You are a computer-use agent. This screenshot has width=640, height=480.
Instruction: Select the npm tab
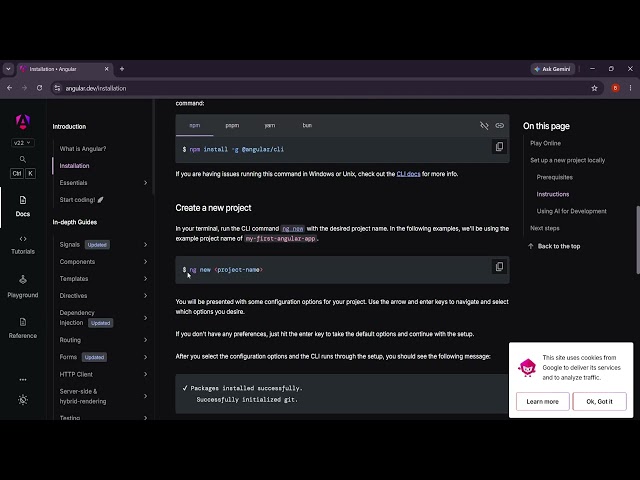195,125
